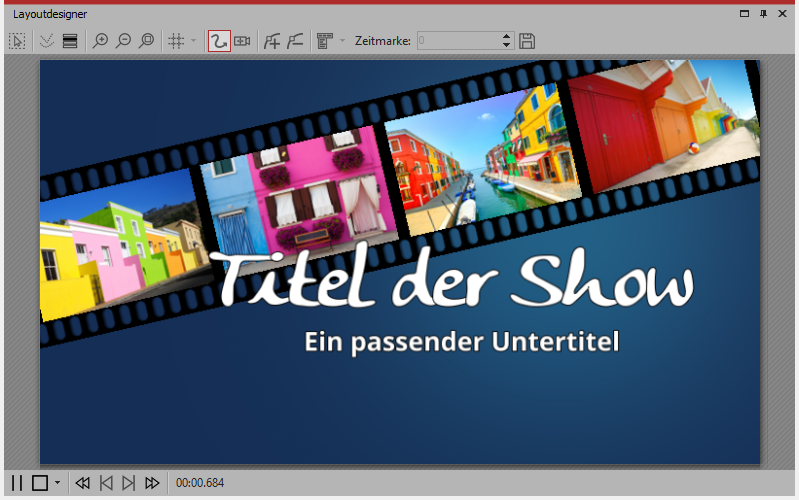Click the red garage doors photo
This screenshot has height=500, width=799.
pos(662,125)
